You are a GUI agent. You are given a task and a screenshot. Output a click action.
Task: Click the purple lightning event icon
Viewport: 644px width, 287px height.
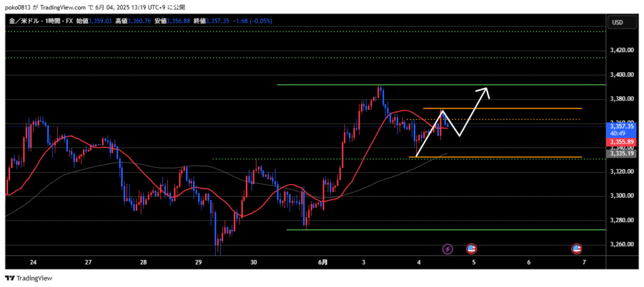pyautogui.click(x=447, y=249)
